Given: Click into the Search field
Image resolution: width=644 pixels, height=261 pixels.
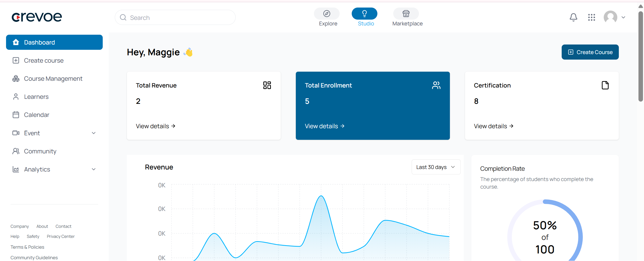Looking at the screenshot, I should coord(175,17).
